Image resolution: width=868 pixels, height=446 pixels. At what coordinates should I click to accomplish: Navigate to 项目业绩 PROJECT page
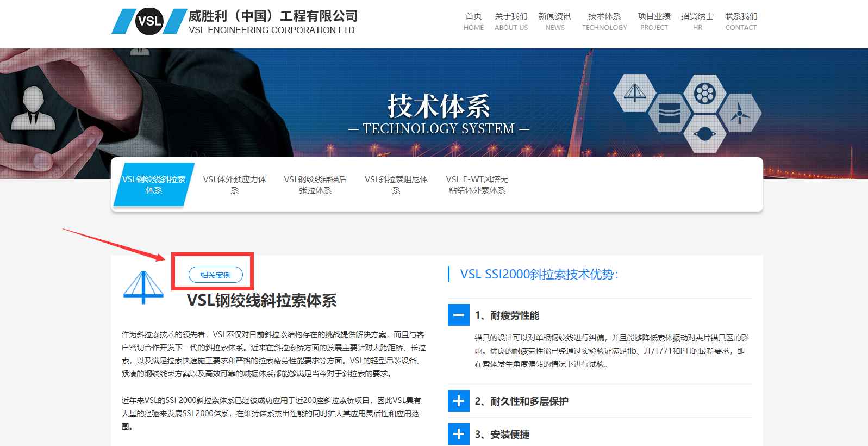click(654, 21)
